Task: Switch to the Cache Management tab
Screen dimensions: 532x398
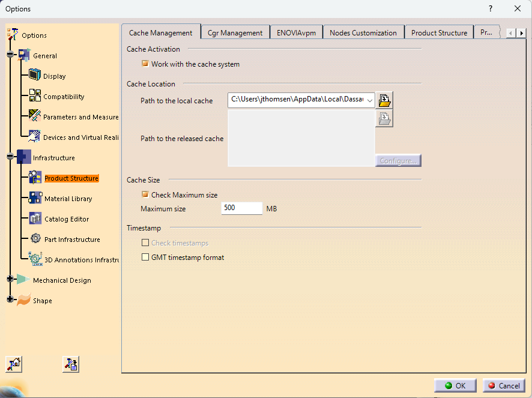Action: tap(161, 32)
